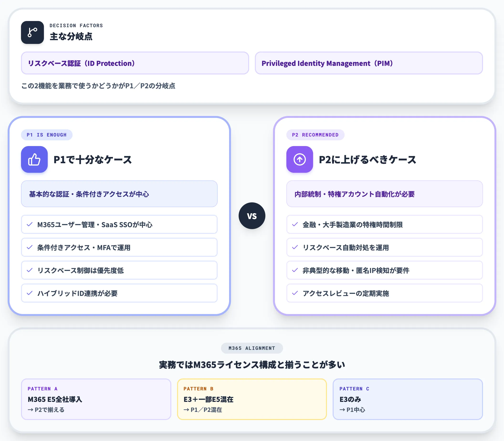Click checkmark next to リスクベース自動対処を運用

pyautogui.click(x=295, y=247)
